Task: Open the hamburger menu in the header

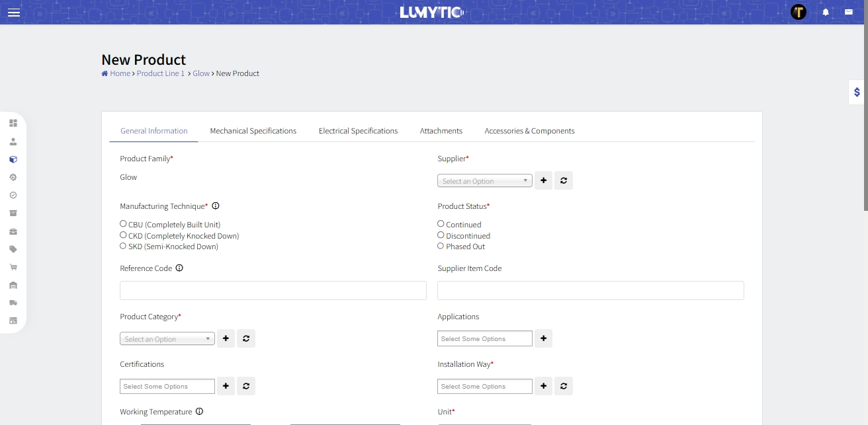Action: 13,13
